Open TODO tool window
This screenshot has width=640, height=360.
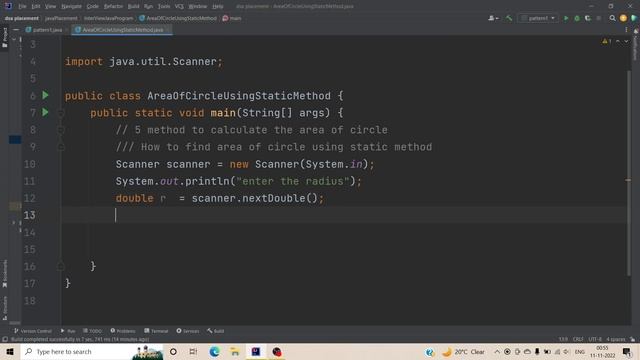[92, 331]
